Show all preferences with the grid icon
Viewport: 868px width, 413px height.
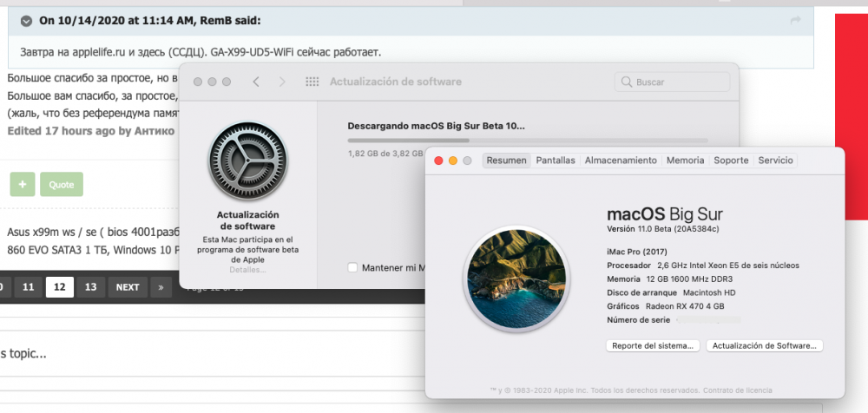[x=312, y=82]
